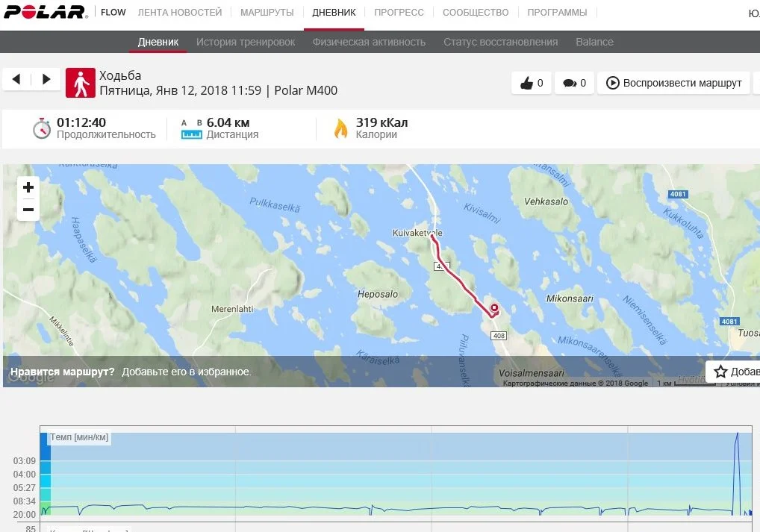Switch to Статус восстановления tab
Screen dimensions: 760x532
[x=501, y=42]
